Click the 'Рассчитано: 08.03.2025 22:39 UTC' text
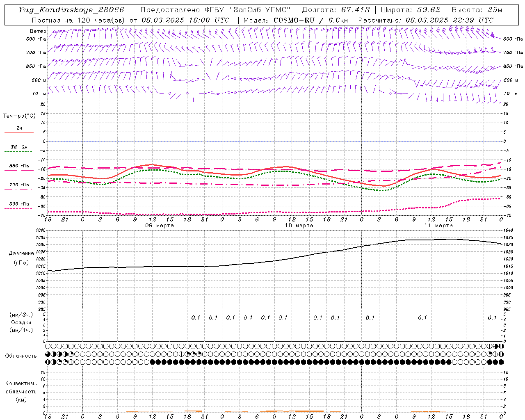 click(426, 20)
